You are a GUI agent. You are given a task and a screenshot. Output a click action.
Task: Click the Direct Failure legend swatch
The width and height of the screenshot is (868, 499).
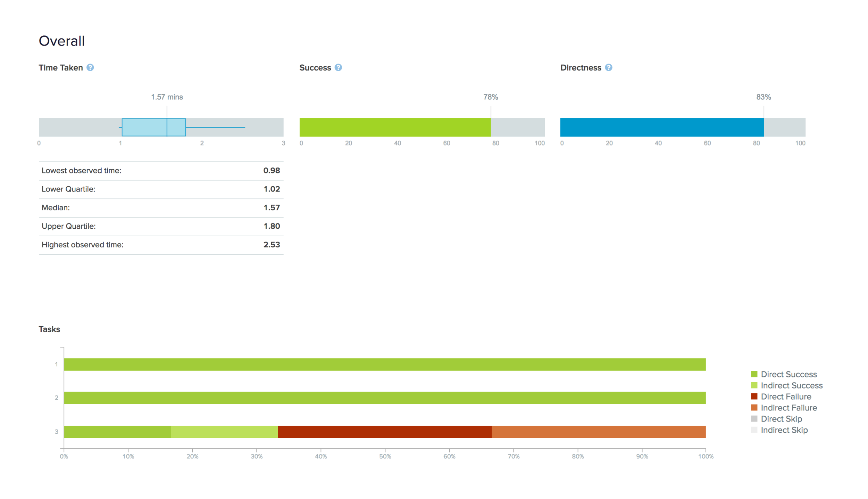[754, 396]
